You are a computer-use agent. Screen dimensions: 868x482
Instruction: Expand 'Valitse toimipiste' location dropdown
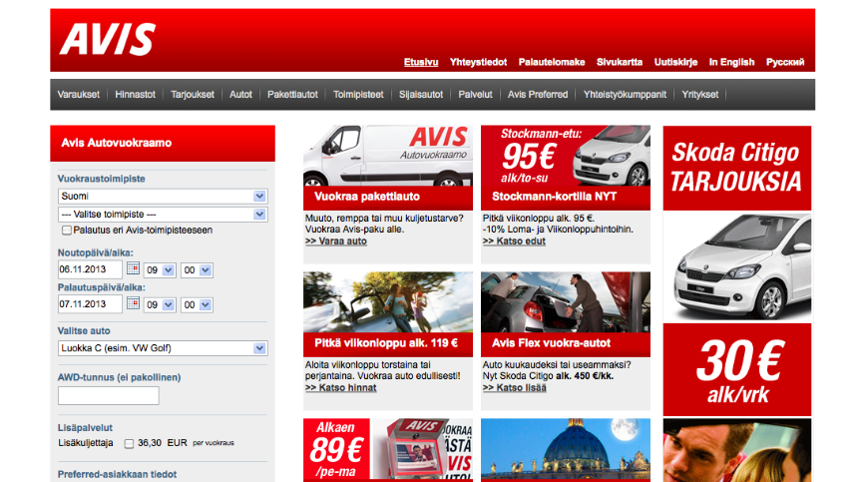163,215
